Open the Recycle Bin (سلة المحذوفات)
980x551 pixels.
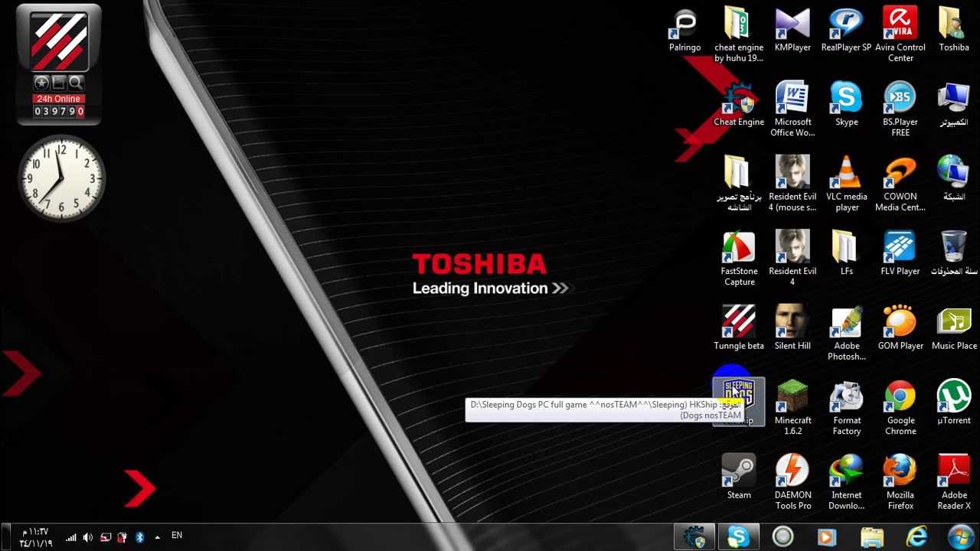coord(954,253)
